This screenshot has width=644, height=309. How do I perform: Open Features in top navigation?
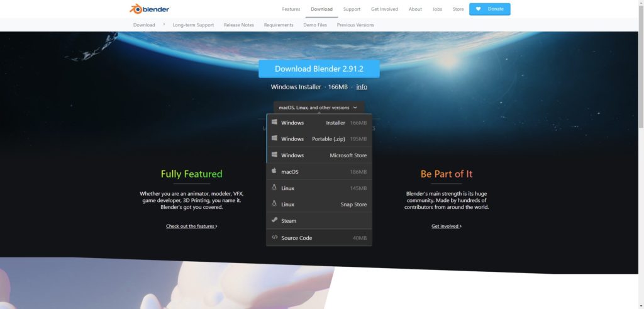click(x=291, y=9)
